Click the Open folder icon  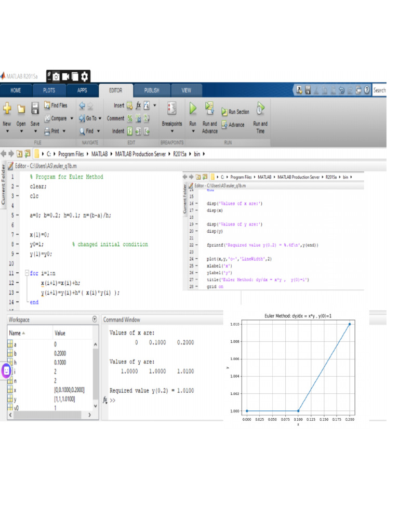pyautogui.click(x=21, y=109)
